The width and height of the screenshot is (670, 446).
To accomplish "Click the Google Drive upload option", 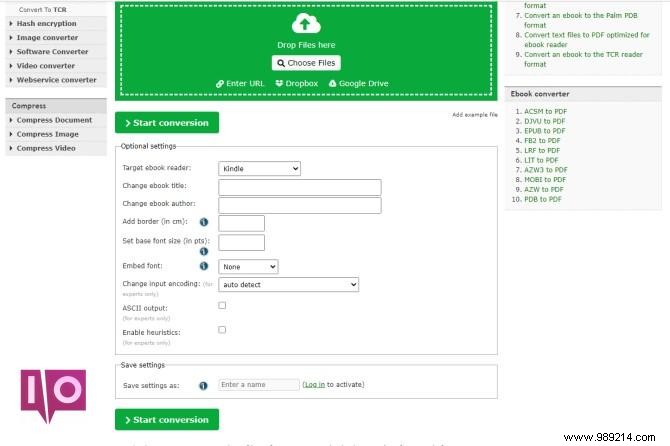I will pos(358,84).
